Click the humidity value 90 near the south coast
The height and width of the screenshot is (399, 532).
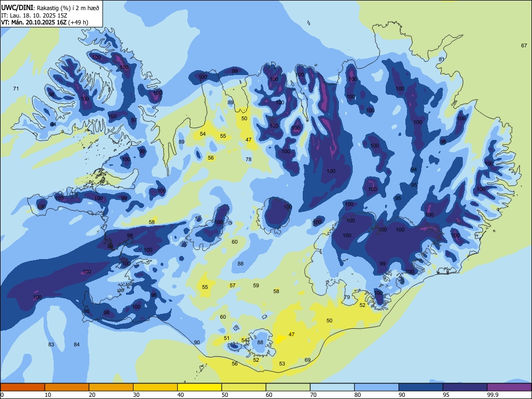pyautogui.click(x=197, y=342)
